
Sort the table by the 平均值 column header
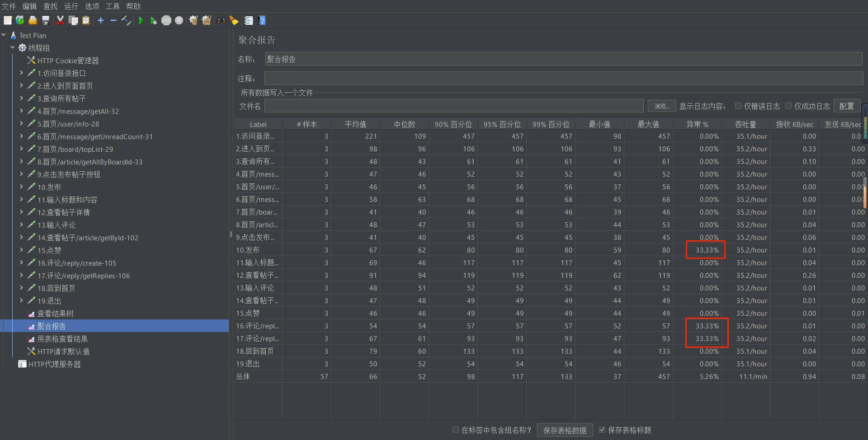[x=355, y=124]
